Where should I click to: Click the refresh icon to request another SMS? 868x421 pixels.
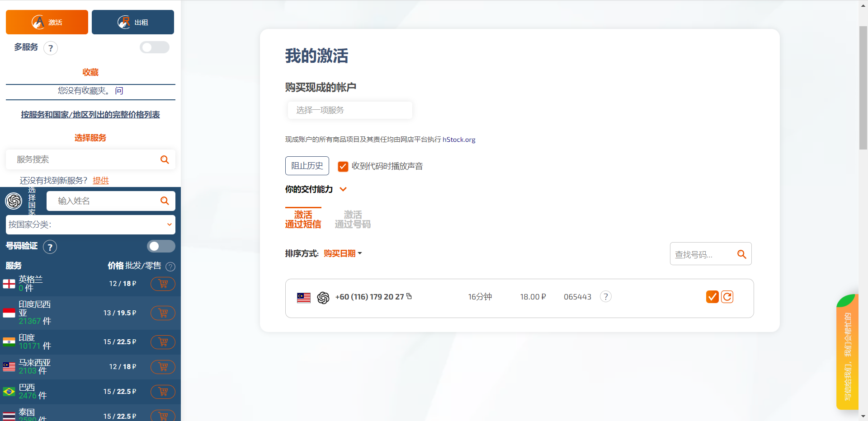click(727, 297)
